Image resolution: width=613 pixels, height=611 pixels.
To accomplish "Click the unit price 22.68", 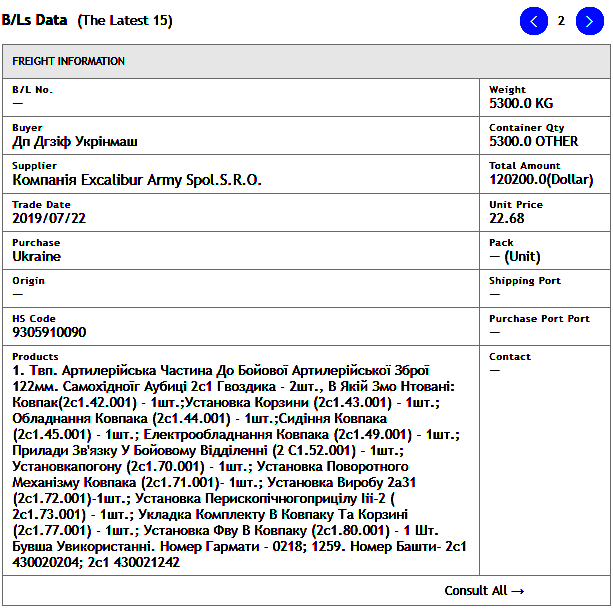I will (x=506, y=218).
